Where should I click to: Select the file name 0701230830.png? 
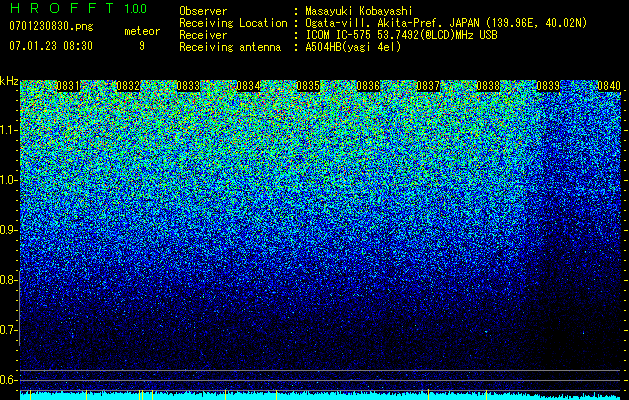(x=51, y=26)
